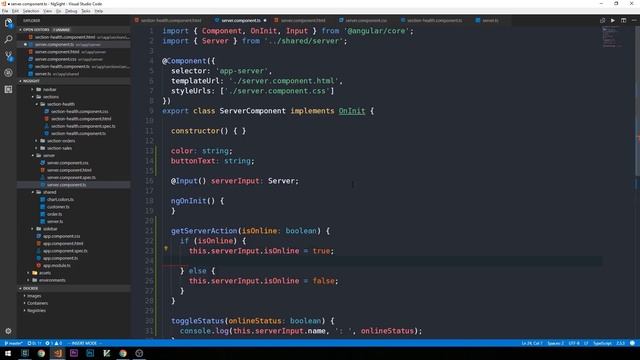Open the Help menu
640x360 pixels.
pos(99,11)
